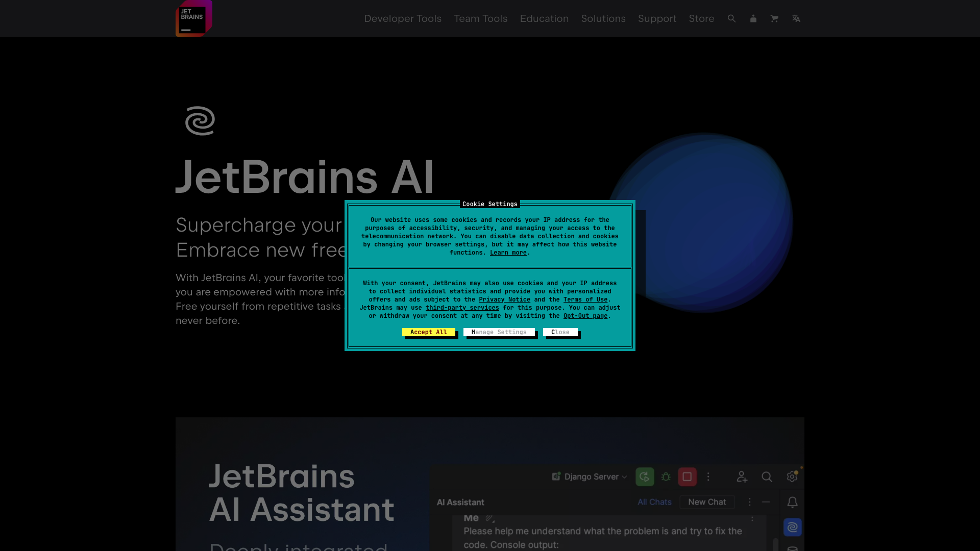Minimize the AI Assistant panel dash icon
This screenshot has width=980, height=551.
pos(766,502)
